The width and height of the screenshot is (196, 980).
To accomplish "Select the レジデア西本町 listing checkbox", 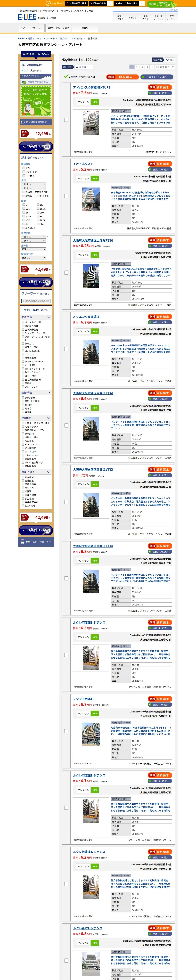I will (x=66, y=731).
